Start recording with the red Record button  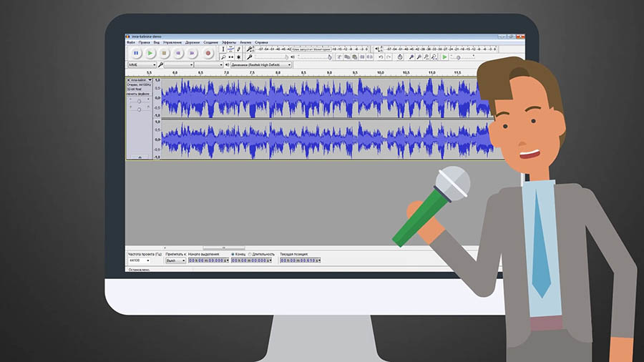pyautogui.click(x=208, y=53)
